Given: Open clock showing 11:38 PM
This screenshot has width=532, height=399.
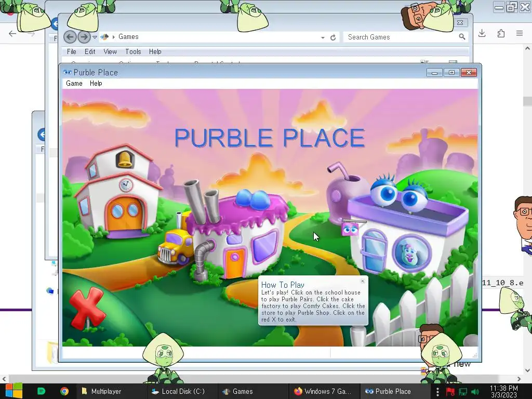Looking at the screenshot, I should pyautogui.click(x=504, y=391).
